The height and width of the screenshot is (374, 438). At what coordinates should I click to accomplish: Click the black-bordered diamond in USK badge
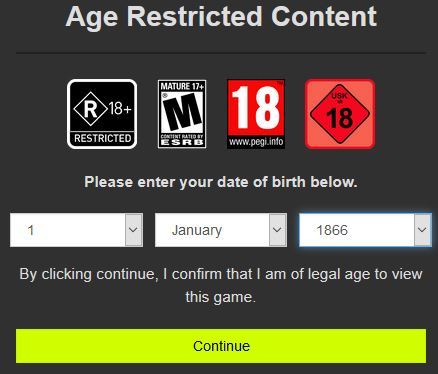coord(340,114)
